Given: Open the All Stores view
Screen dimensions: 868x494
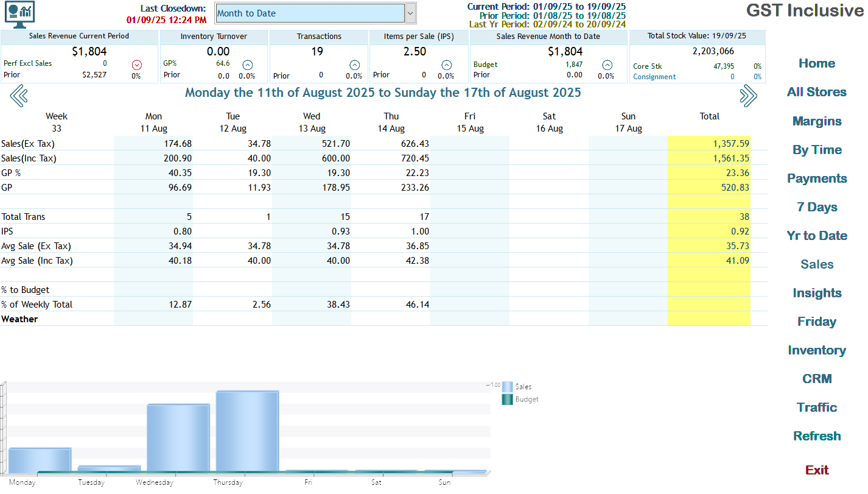Looking at the screenshot, I should [x=816, y=92].
